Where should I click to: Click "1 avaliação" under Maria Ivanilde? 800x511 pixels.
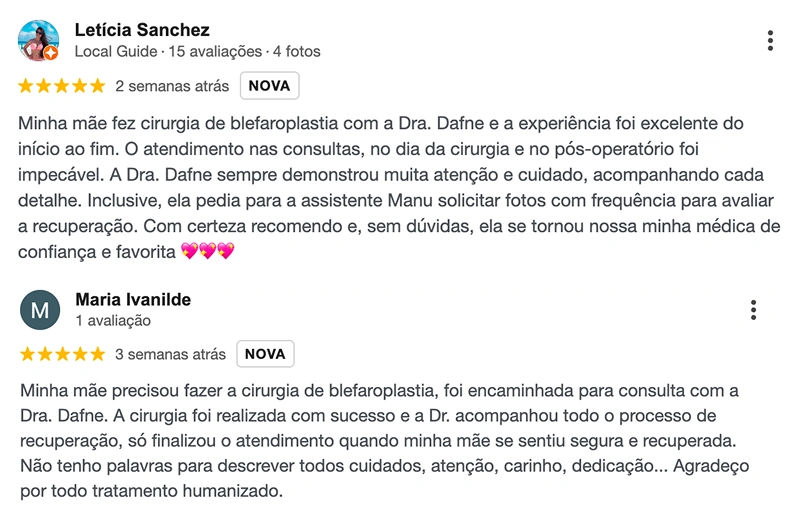tap(113, 321)
